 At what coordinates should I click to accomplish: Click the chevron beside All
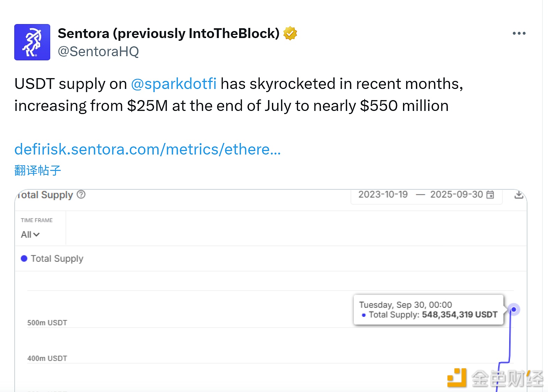(x=36, y=235)
